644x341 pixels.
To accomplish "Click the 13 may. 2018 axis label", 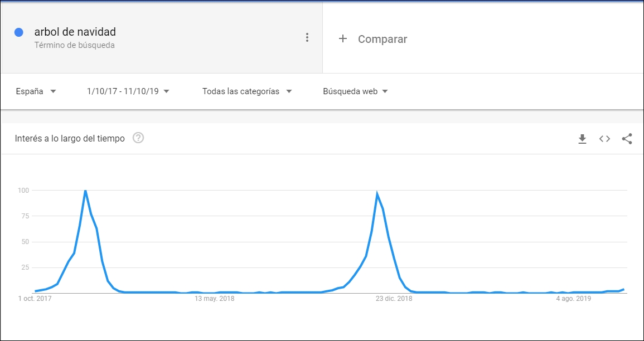I will (x=213, y=299).
